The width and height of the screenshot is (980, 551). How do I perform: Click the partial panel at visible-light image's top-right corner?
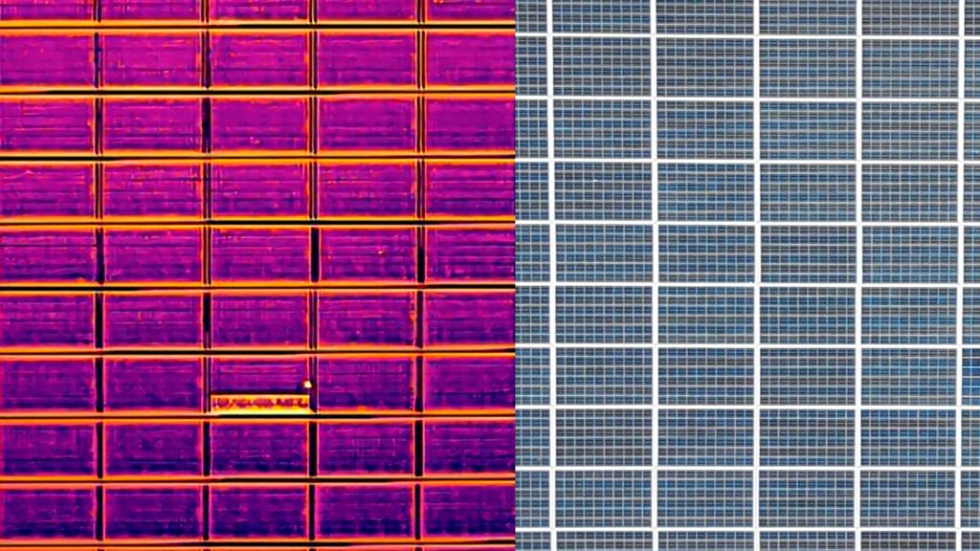pos(969,15)
